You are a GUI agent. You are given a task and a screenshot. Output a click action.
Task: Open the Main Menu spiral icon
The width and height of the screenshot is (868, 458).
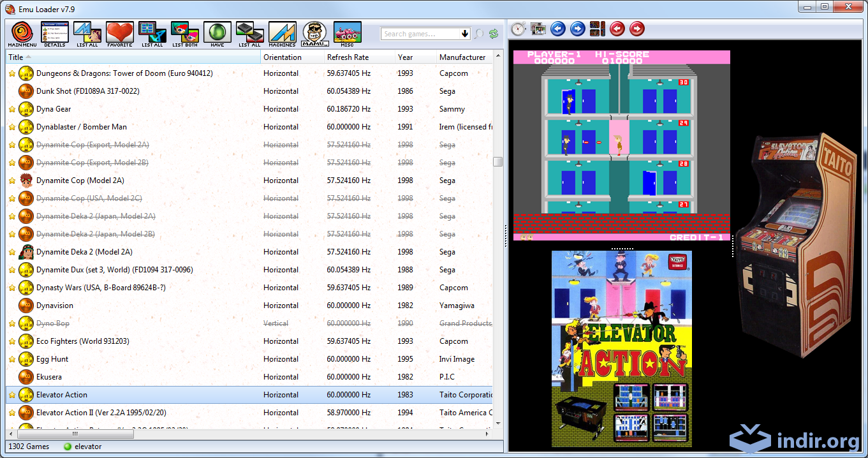click(22, 33)
